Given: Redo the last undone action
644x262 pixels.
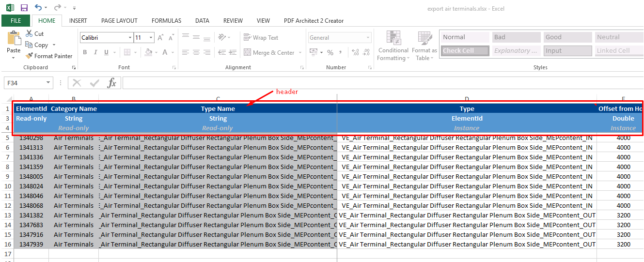Looking at the screenshot, I should pyautogui.click(x=57, y=8).
